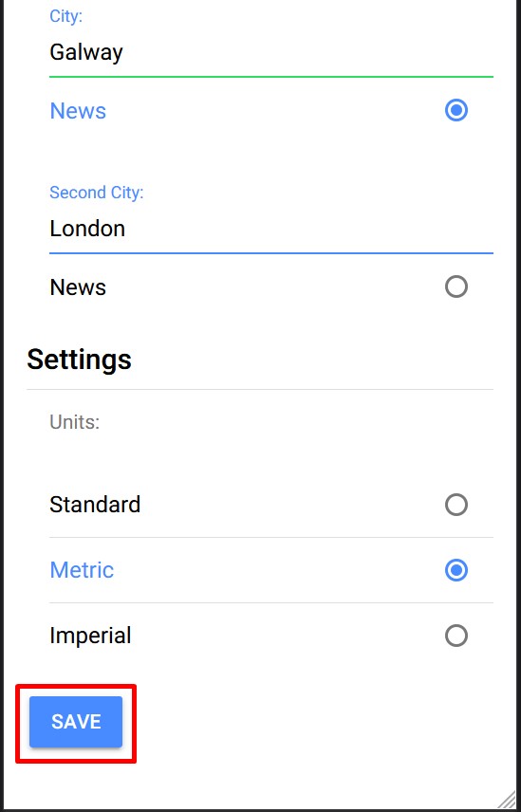Focus the Second City field containing London

[270, 229]
